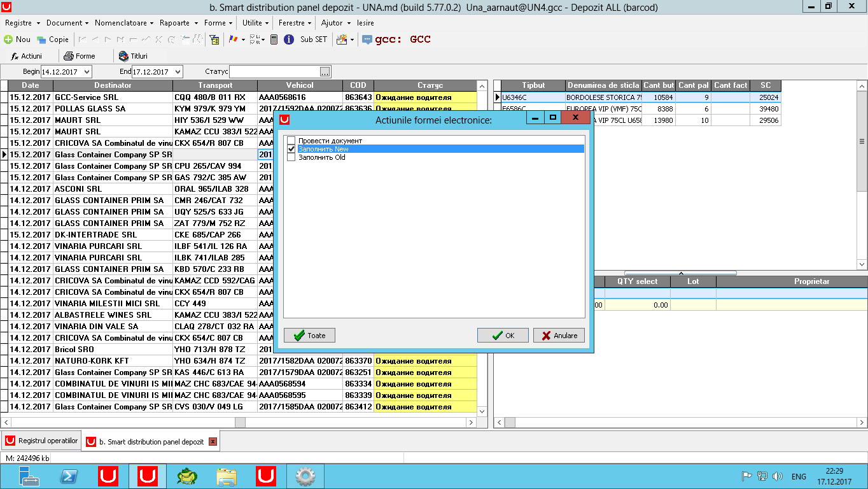Collapse the panel using the splitter chevron

pyautogui.click(x=681, y=273)
